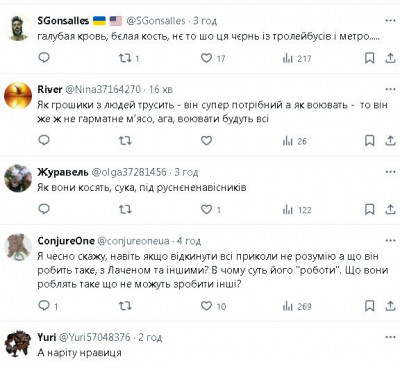Open more options menu on River's tweet
The height and width of the screenshot is (368, 400).
coord(390,89)
